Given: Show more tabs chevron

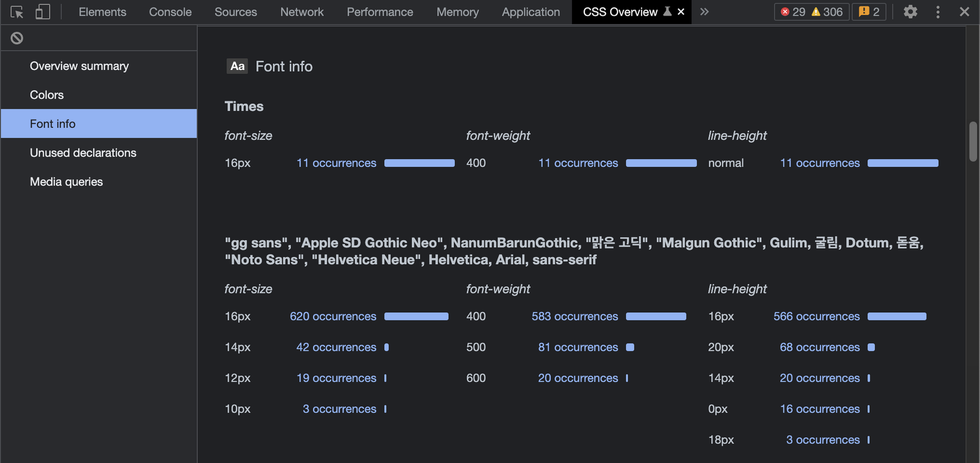Looking at the screenshot, I should coord(704,12).
